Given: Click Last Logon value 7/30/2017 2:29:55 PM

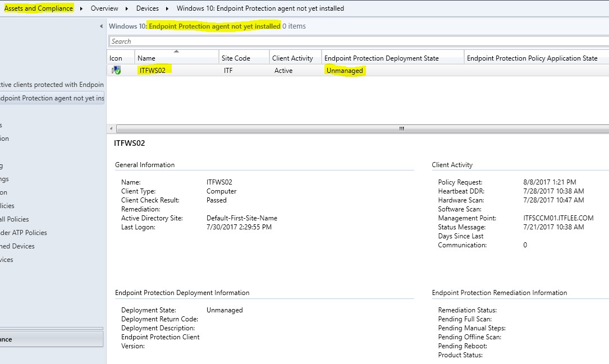Looking at the screenshot, I should coord(239,227).
